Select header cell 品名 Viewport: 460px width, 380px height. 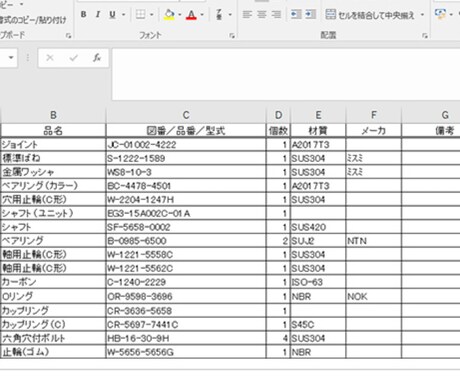point(53,131)
